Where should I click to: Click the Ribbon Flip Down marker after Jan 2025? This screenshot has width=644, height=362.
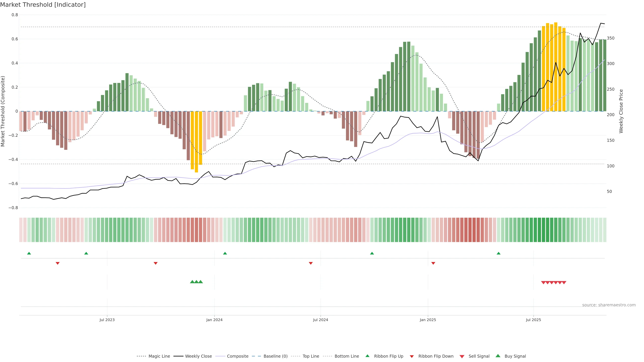click(x=433, y=263)
